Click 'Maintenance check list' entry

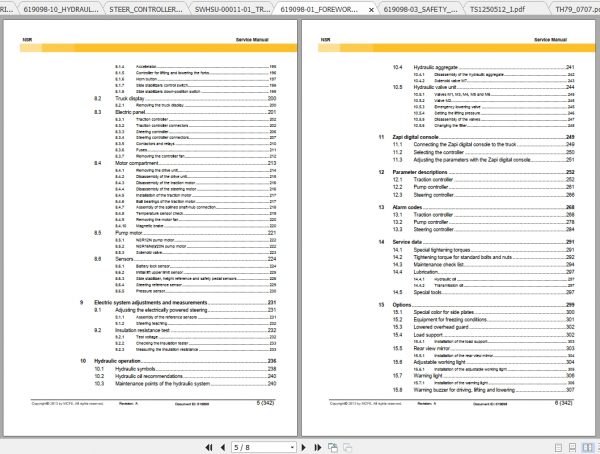pos(439,265)
